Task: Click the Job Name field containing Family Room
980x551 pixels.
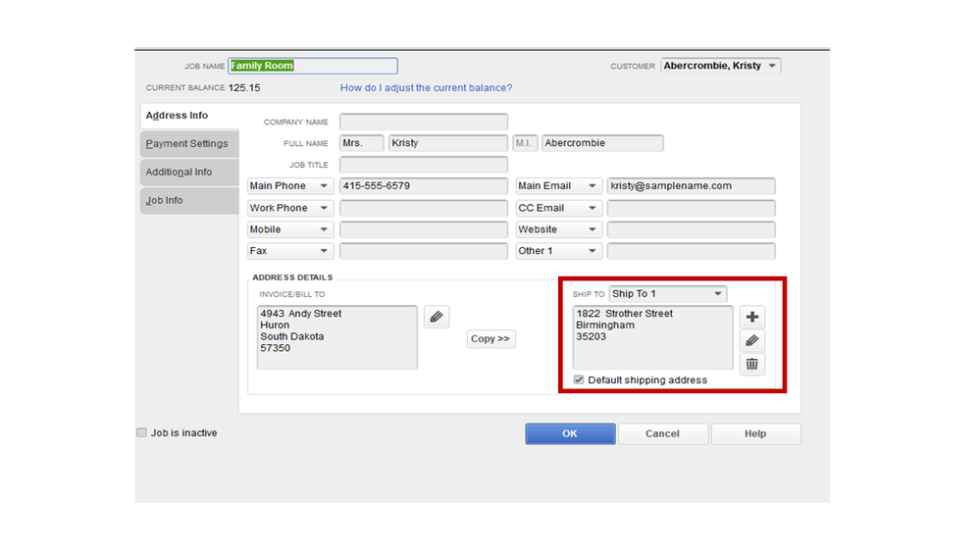Action: [x=313, y=66]
